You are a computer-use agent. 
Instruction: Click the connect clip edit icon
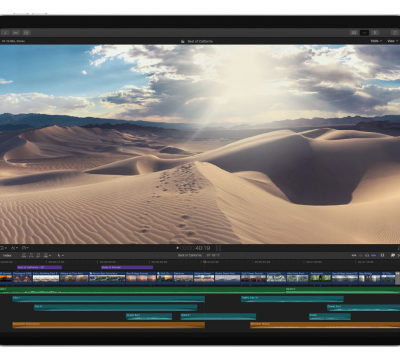click(24, 255)
